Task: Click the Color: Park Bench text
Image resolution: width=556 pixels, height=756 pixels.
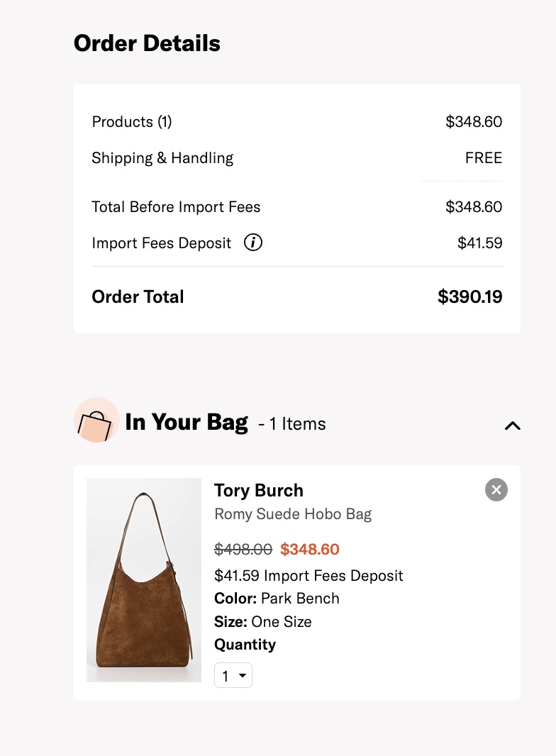Action: pyautogui.click(x=277, y=599)
